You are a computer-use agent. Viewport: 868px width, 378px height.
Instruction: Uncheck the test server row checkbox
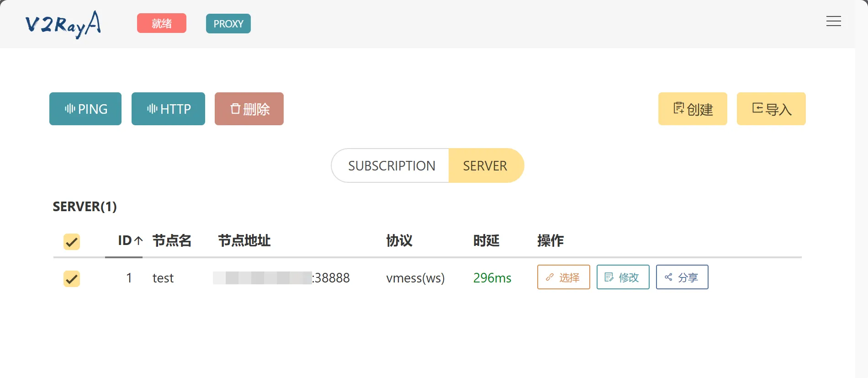[x=72, y=279]
